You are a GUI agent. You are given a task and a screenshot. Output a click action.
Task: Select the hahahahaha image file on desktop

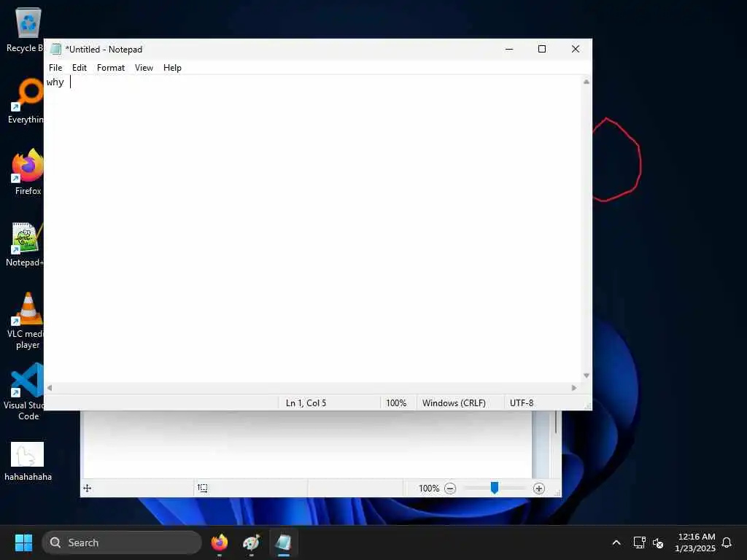click(x=28, y=462)
